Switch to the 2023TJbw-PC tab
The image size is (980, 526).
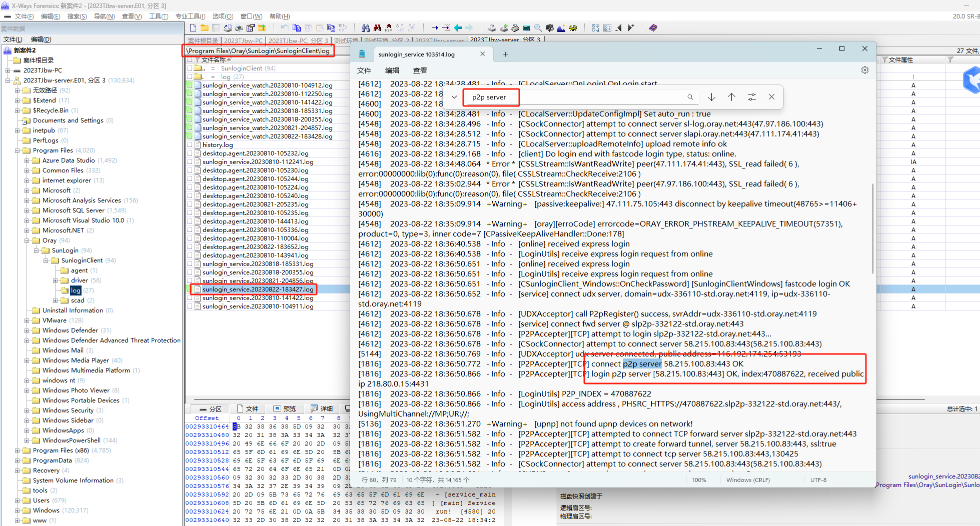tap(243, 40)
